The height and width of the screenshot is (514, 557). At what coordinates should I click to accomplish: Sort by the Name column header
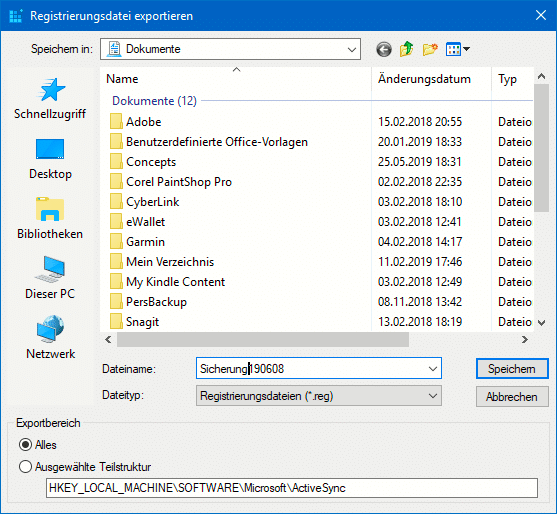click(236, 79)
